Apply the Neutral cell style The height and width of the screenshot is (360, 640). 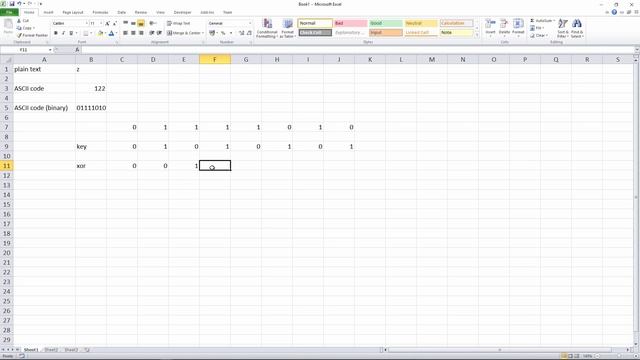coord(421,23)
